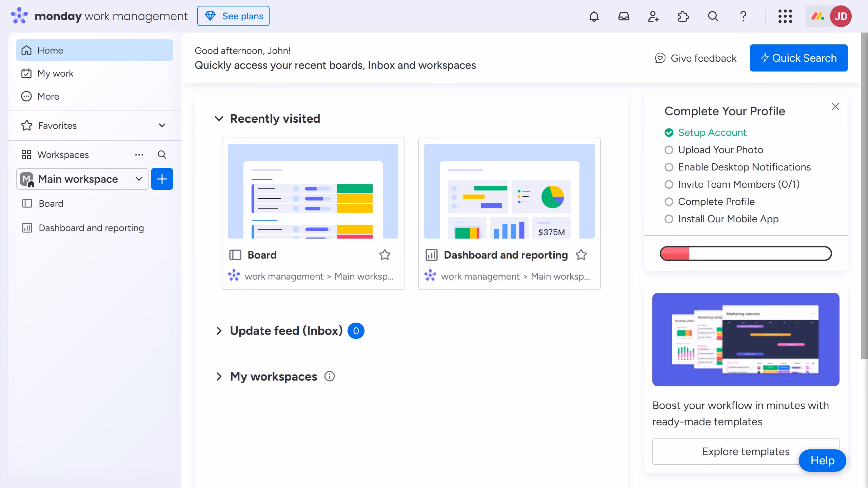Click the Main workspace M avatar icon
This screenshot has width=868, height=488.
[x=27, y=179]
